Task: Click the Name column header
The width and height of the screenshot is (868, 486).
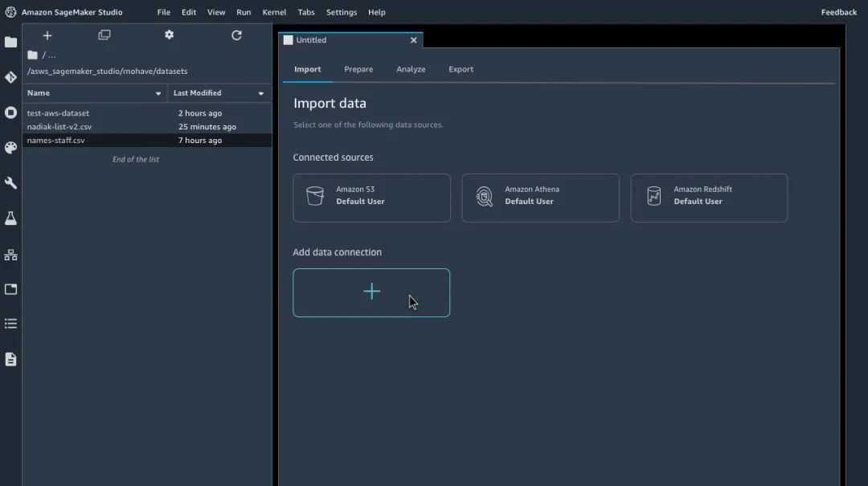Action: 94,93
